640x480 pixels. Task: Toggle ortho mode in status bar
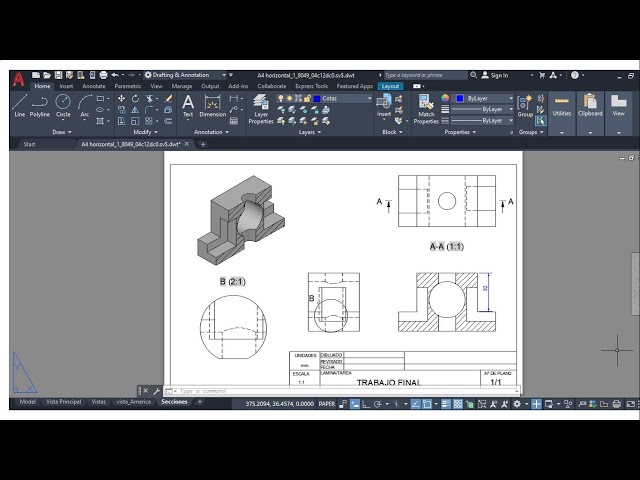click(366, 404)
